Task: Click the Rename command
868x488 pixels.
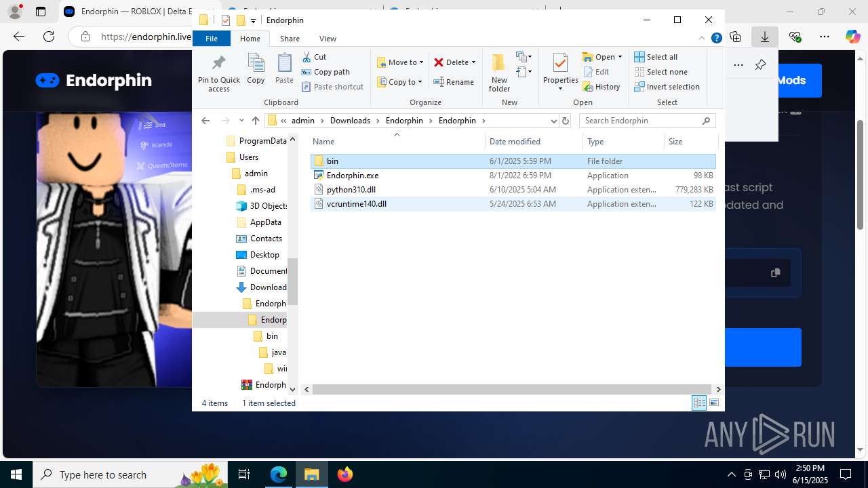Action: coord(454,82)
